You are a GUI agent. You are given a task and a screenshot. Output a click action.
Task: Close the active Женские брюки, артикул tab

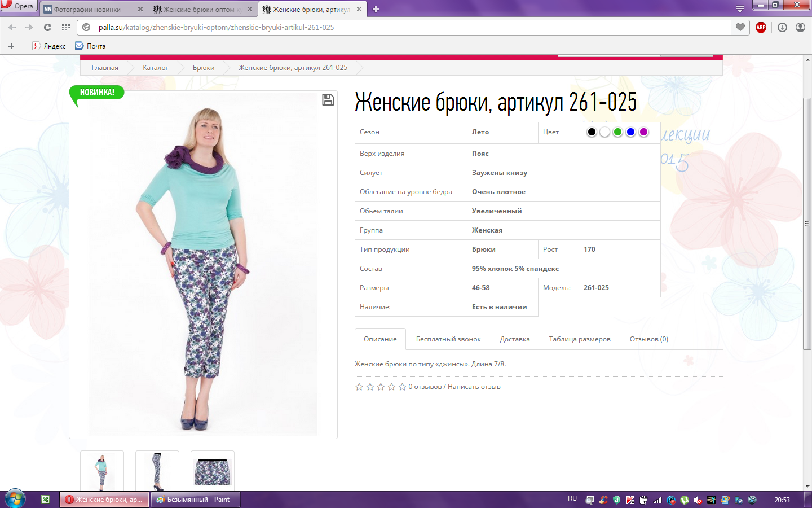[359, 9]
